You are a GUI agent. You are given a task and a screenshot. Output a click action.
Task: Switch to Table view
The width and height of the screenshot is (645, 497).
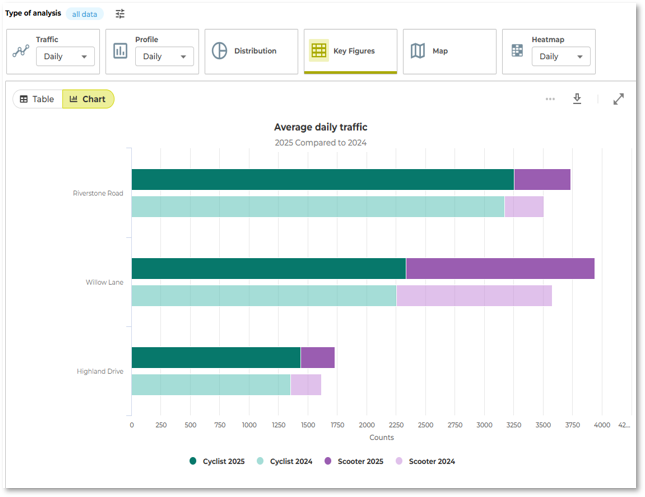tap(37, 99)
